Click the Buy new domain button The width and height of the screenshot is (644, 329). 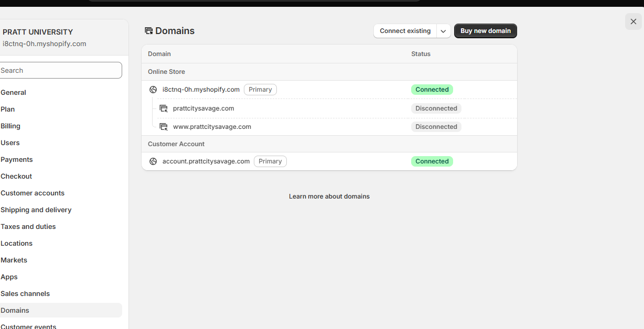tap(486, 31)
